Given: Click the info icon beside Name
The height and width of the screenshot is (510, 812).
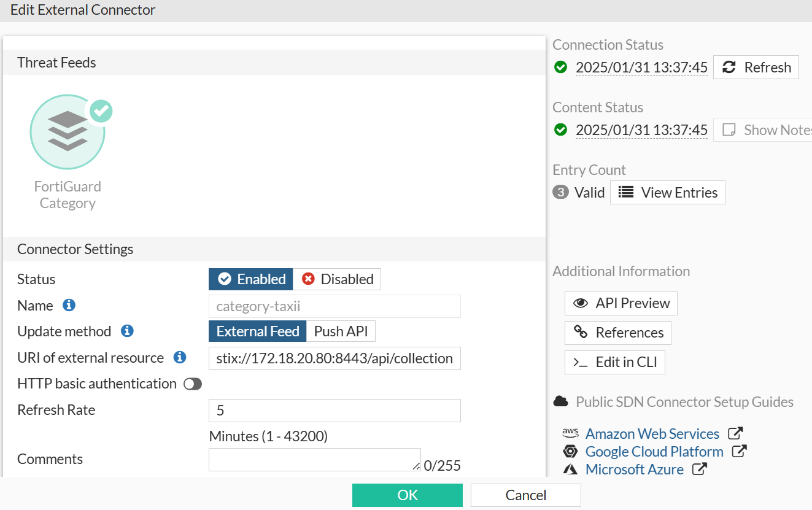Looking at the screenshot, I should tap(69, 305).
